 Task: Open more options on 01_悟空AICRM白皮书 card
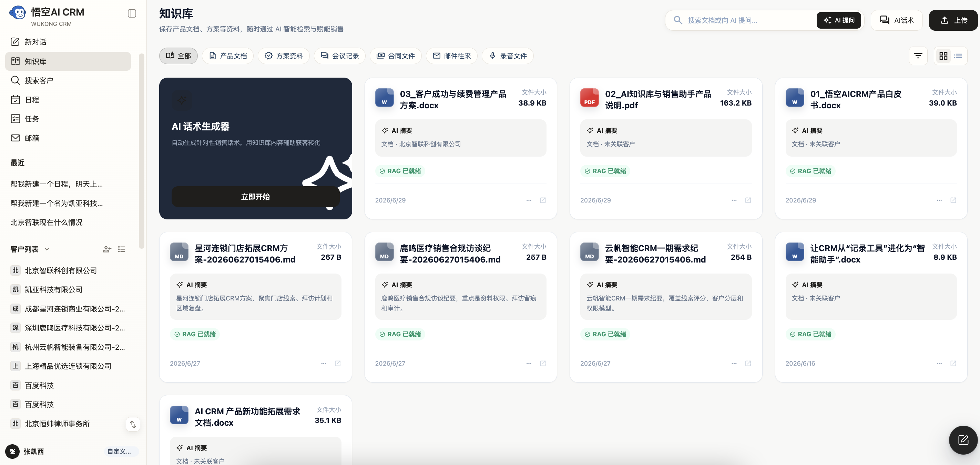tap(939, 200)
